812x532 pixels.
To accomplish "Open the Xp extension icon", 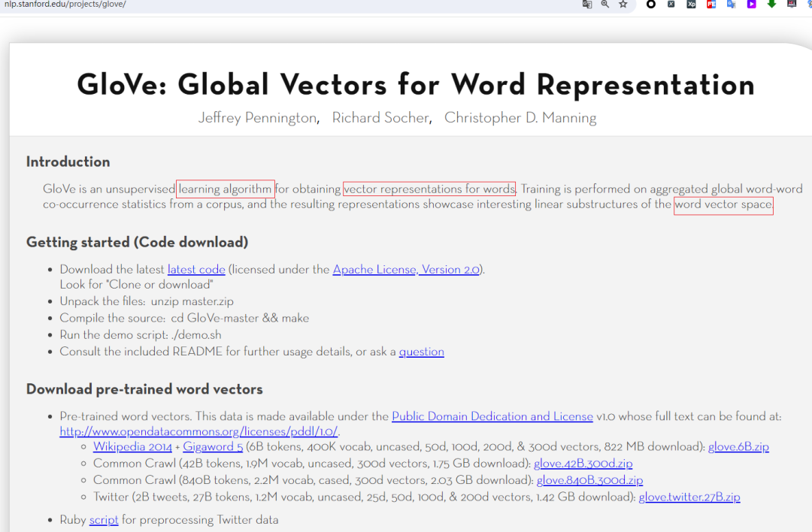I will point(692,5).
